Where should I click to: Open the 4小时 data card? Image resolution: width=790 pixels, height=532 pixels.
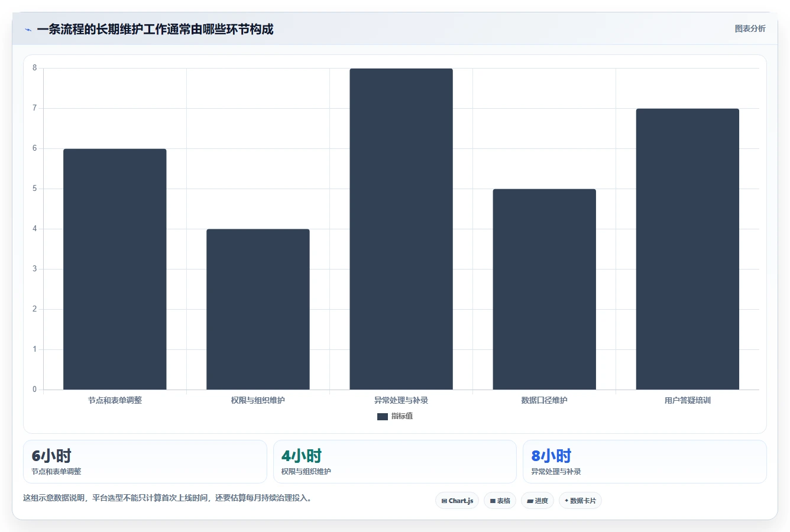click(x=394, y=462)
